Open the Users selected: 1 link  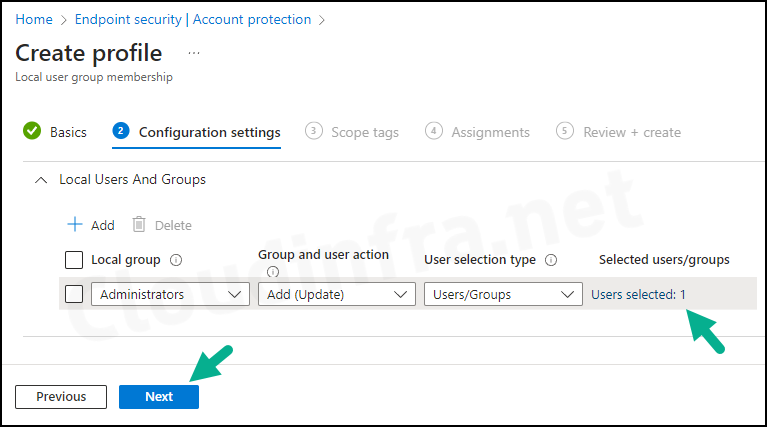coord(638,294)
